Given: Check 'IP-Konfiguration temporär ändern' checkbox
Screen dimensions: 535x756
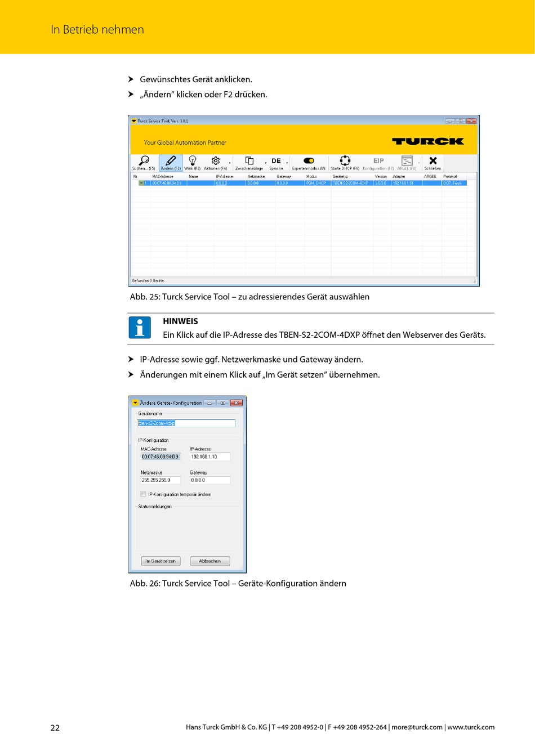Looking at the screenshot, I should 144,494.
